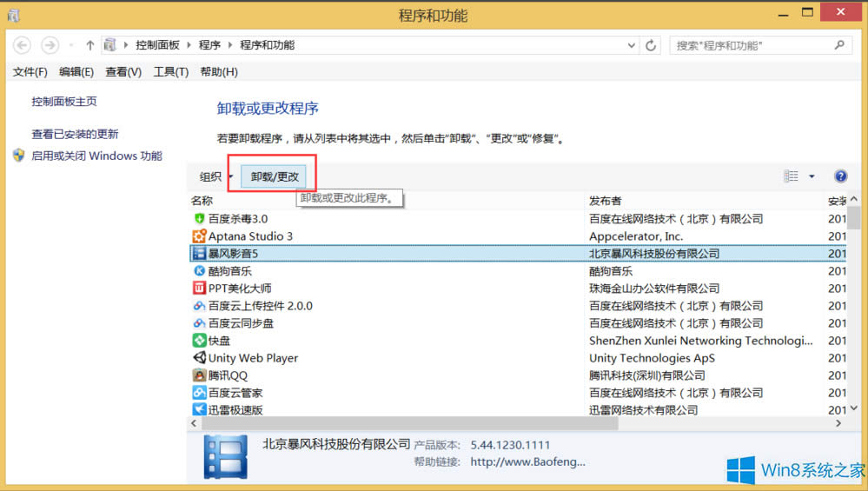The height and width of the screenshot is (491, 868).
Task: Click the control panel icon in address bar
Action: pyautogui.click(x=110, y=45)
